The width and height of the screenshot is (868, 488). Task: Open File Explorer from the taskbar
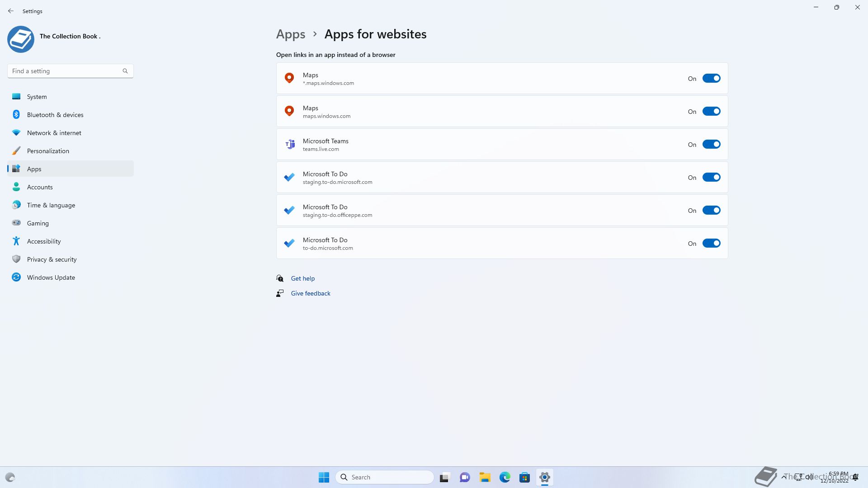coord(485,477)
